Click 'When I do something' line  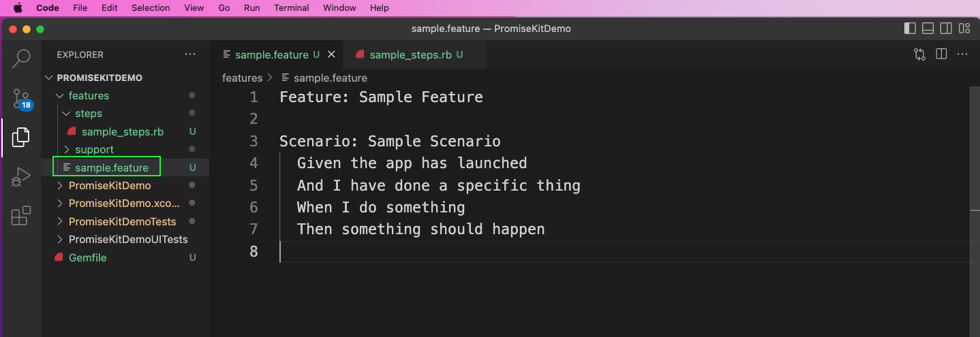click(x=381, y=207)
